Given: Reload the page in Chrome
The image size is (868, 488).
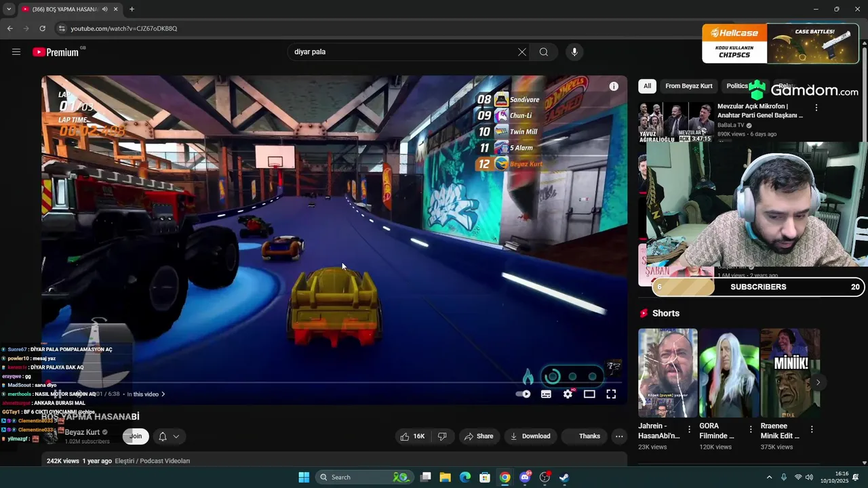Looking at the screenshot, I should point(42,28).
